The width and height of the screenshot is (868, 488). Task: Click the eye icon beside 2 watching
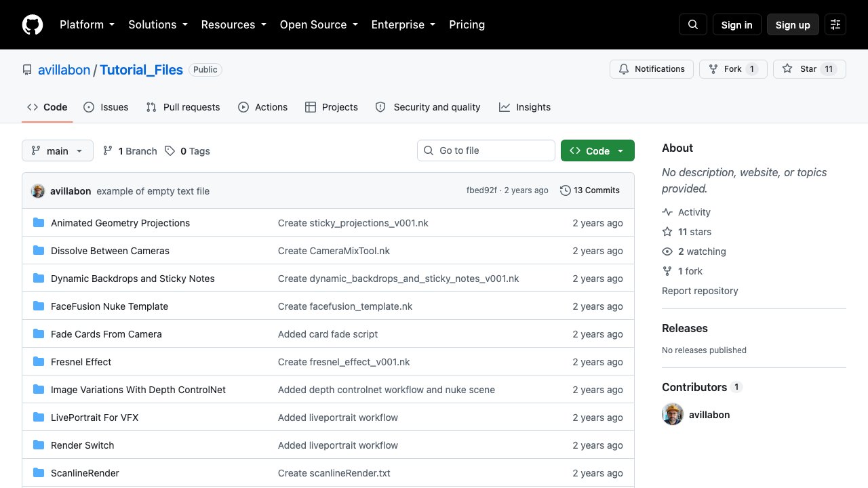coord(667,251)
